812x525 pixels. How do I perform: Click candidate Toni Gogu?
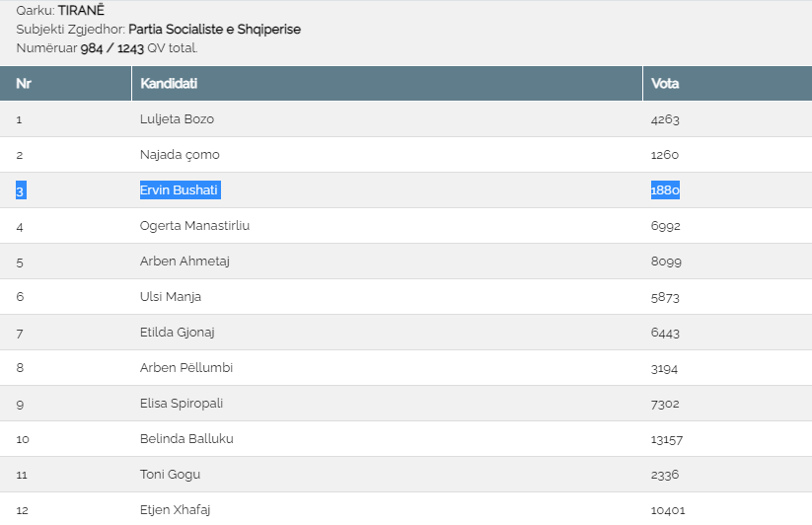tap(170, 475)
